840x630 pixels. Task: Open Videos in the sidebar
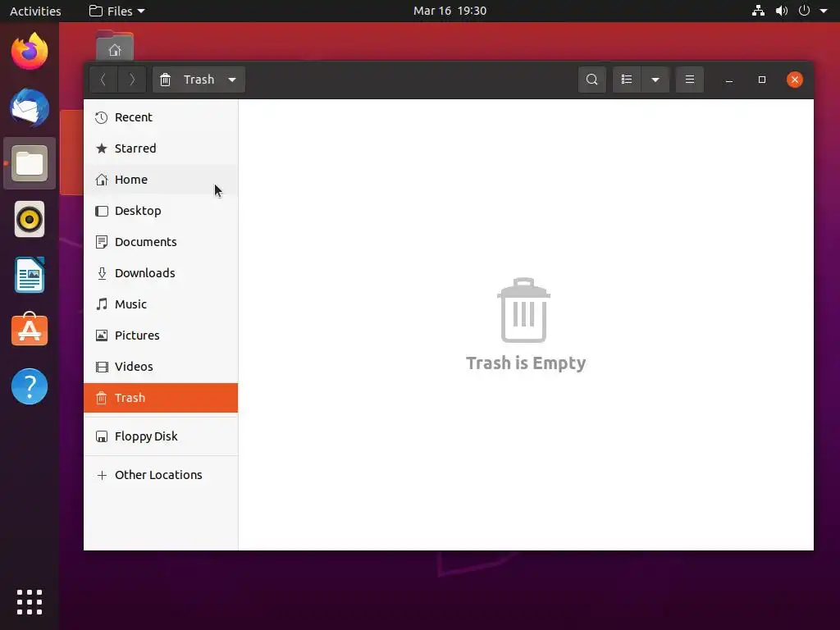[x=161, y=367]
